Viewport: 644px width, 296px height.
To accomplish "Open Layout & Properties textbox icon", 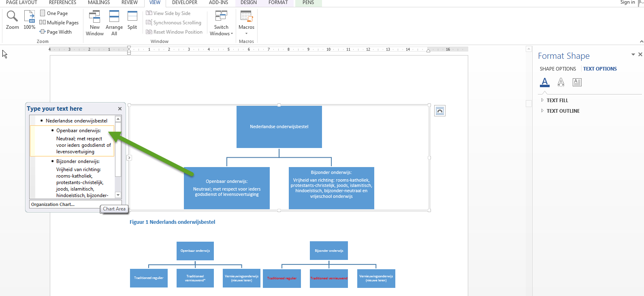I will [x=577, y=82].
